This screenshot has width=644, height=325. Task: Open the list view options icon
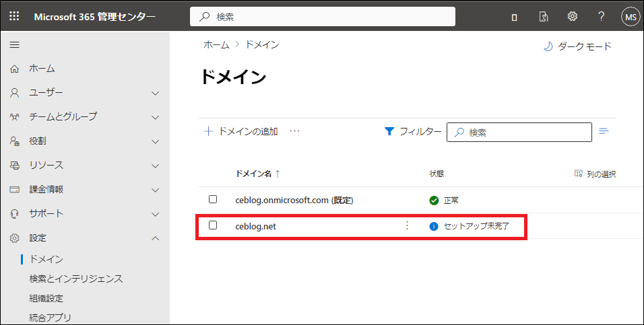click(604, 131)
